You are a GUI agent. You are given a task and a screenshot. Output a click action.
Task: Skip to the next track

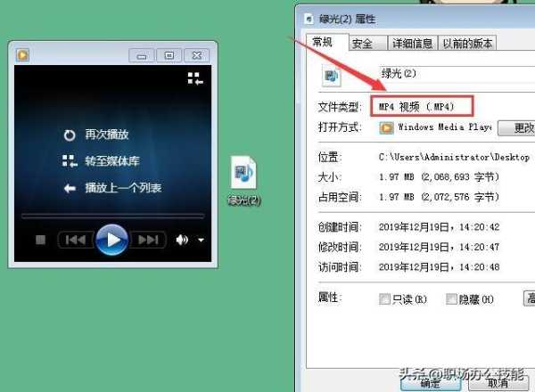coord(148,240)
